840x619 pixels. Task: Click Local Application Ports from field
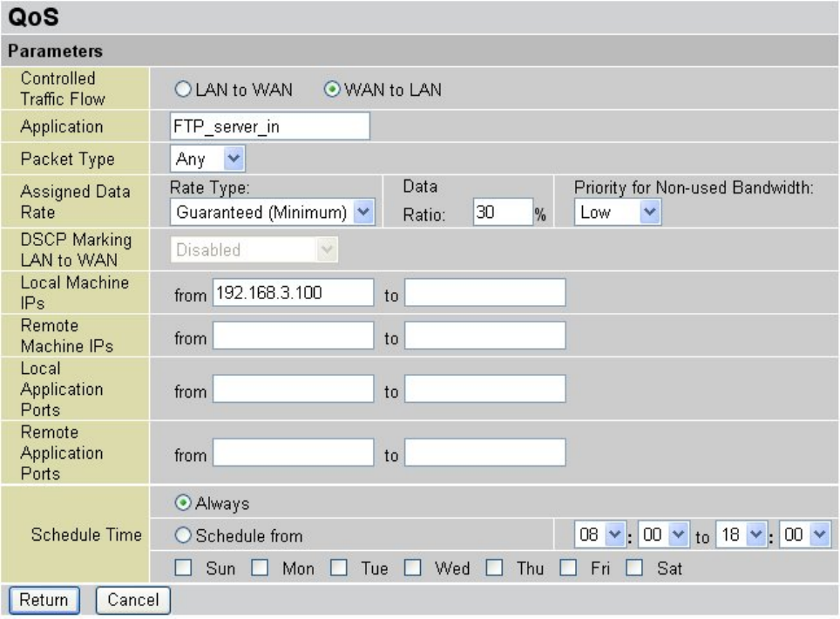tap(293, 389)
